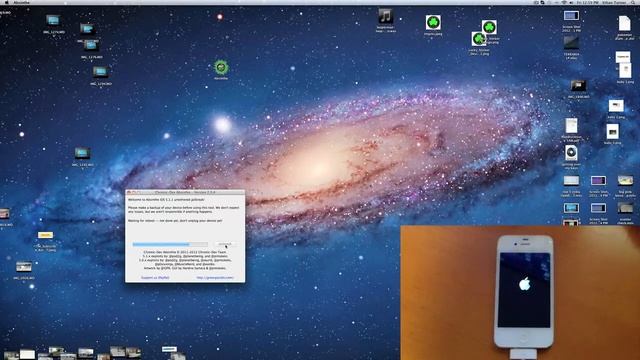The width and height of the screenshot is (640, 360).
Task: Click the jailbreak progress bar in Absinthe
Action: point(170,244)
